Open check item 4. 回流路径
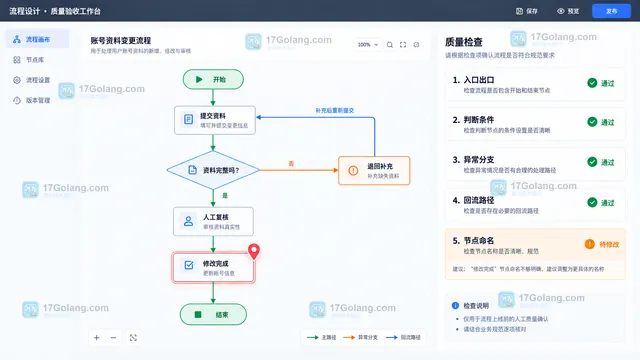 click(x=535, y=204)
